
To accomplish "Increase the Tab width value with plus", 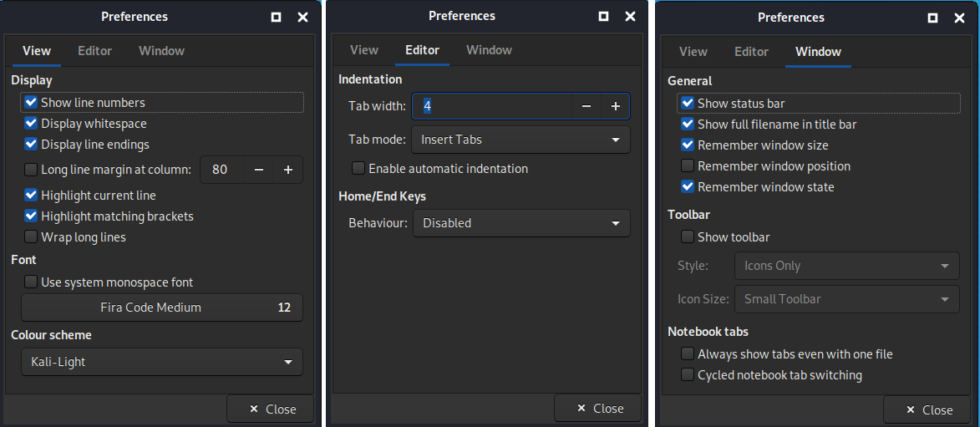I will [615, 106].
